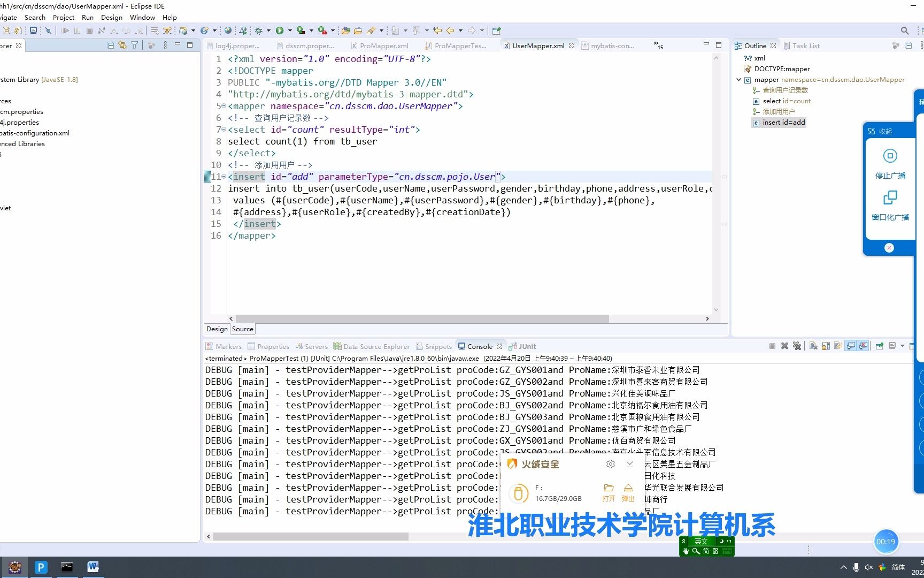
Task: Click the terminal app in taskbar
Action: (x=67, y=567)
